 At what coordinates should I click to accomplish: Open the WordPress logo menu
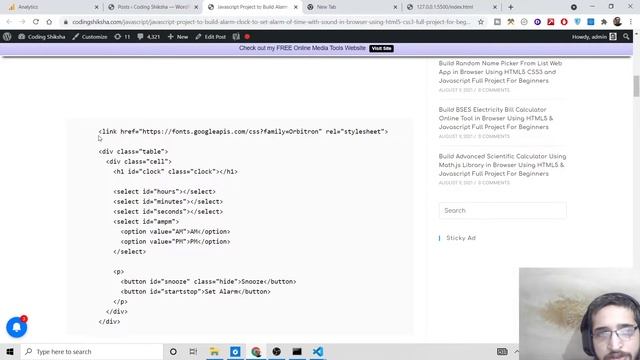click(7, 37)
